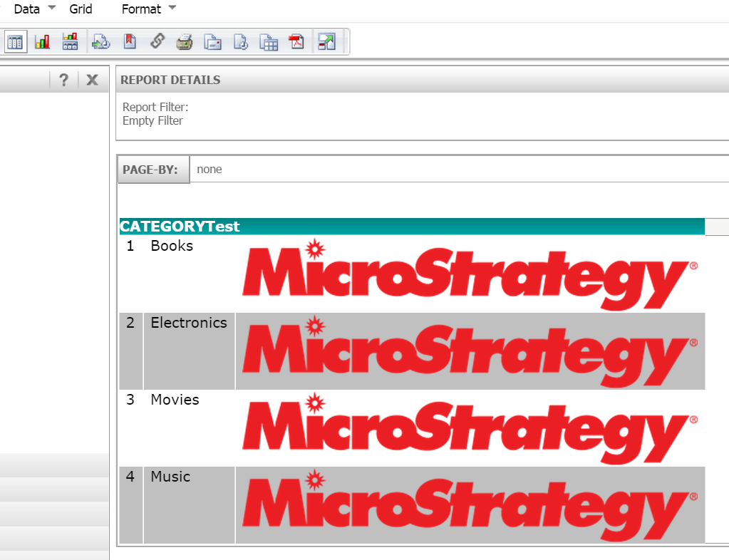The height and width of the screenshot is (560, 729).
Task: Click the schedule document clock icon
Action: (x=241, y=42)
